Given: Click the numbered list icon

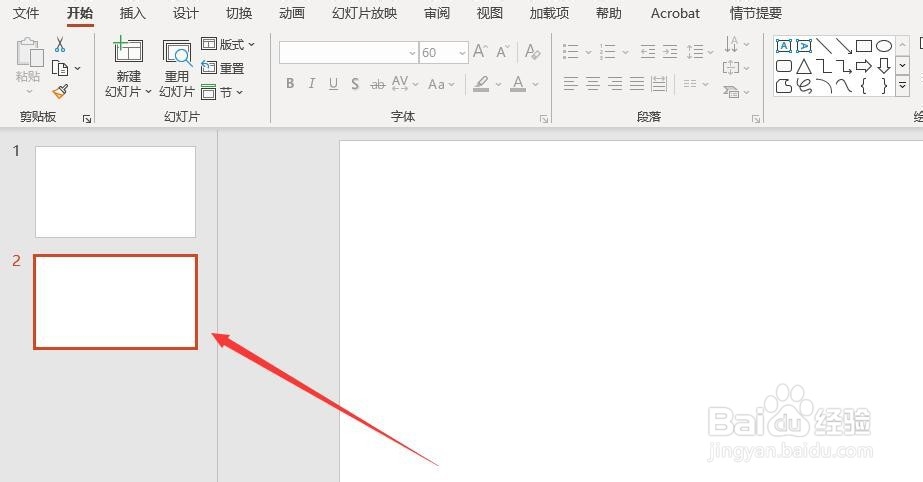Looking at the screenshot, I should 607,52.
